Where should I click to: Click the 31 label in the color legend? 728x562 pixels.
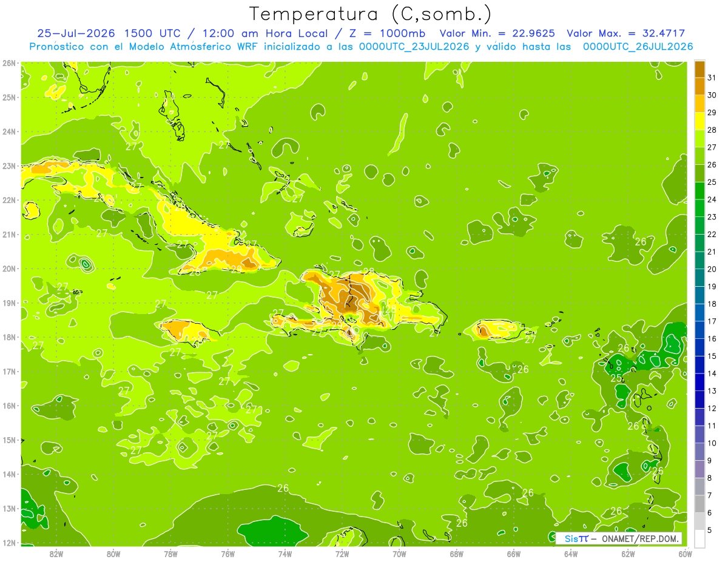[712, 78]
